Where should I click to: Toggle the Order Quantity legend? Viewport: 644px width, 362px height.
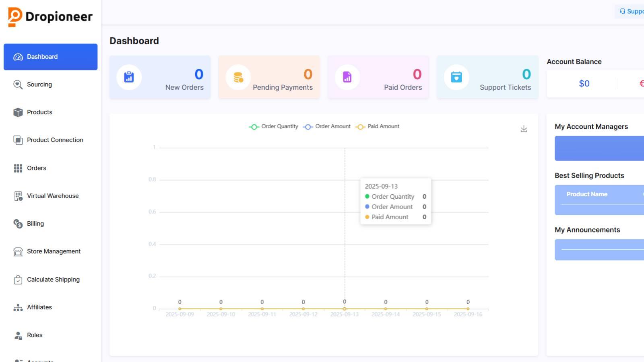click(273, 126)
